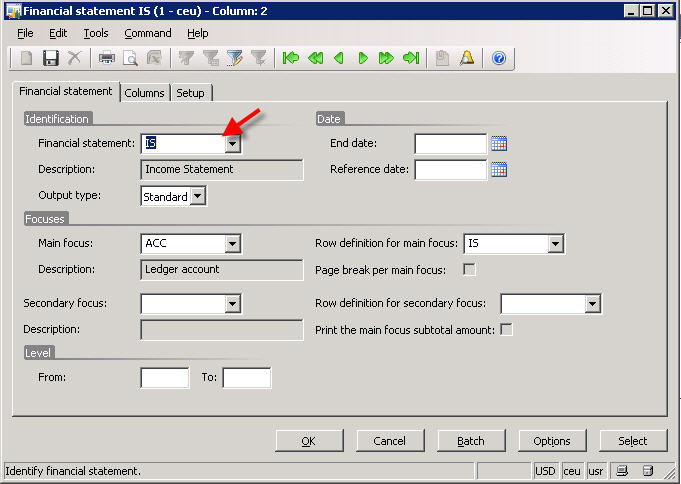Screen dimensions: 681x484
Task: Expand the Financial statement dropdown
Action: point(232,144)
